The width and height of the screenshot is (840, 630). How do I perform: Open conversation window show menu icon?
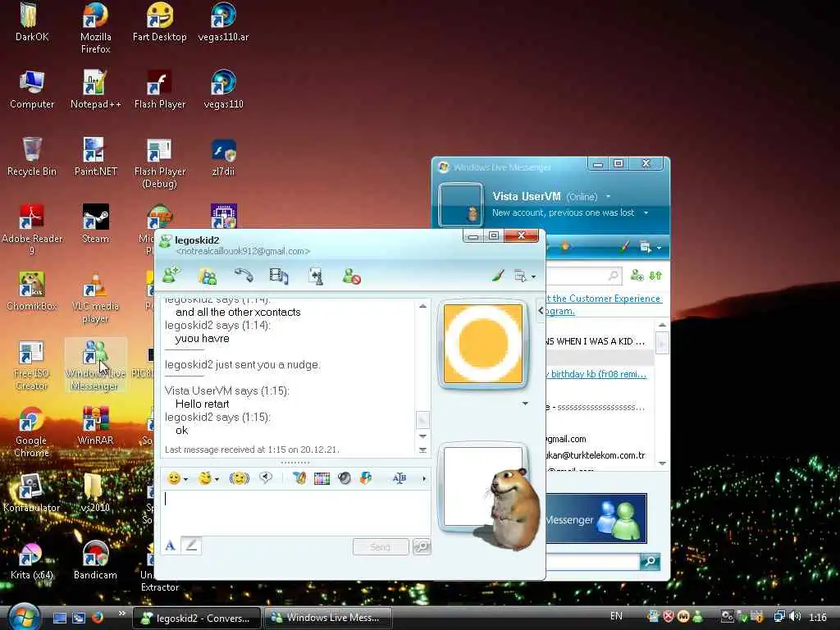(519, 276)
